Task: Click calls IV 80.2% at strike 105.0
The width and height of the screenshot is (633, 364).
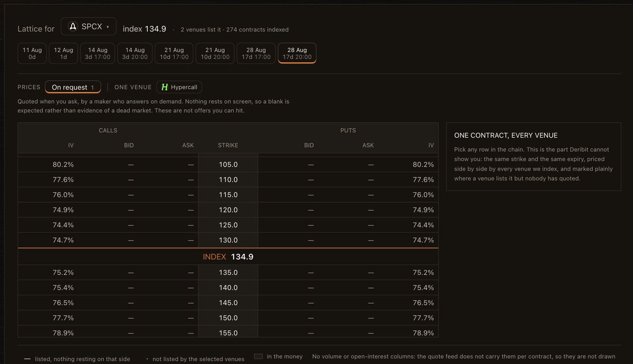Action: pos(63,165)
